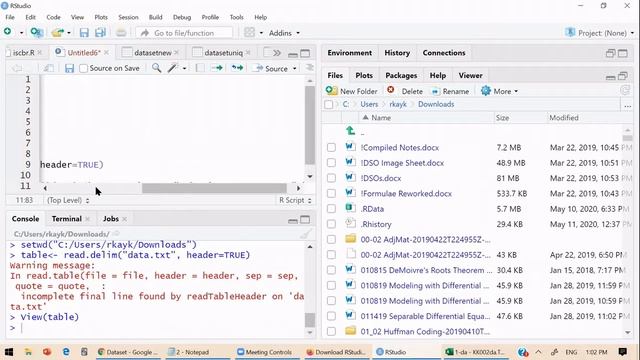Maximize the Console pane

click(x=305, y=220)
